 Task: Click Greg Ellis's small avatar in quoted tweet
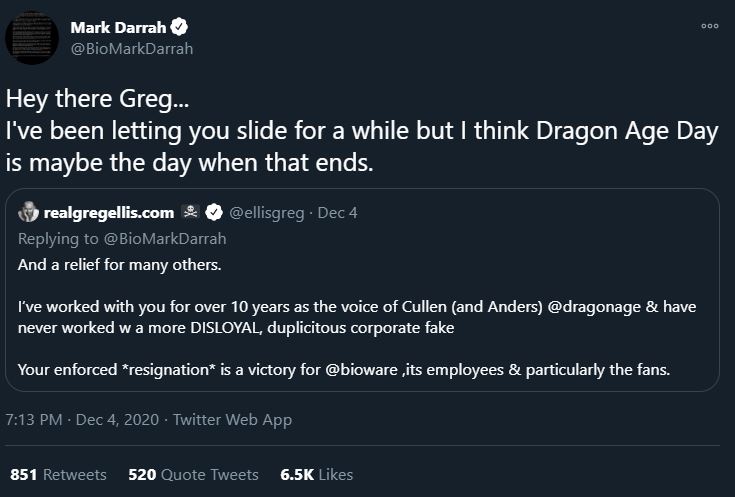[x=29, y=212]
